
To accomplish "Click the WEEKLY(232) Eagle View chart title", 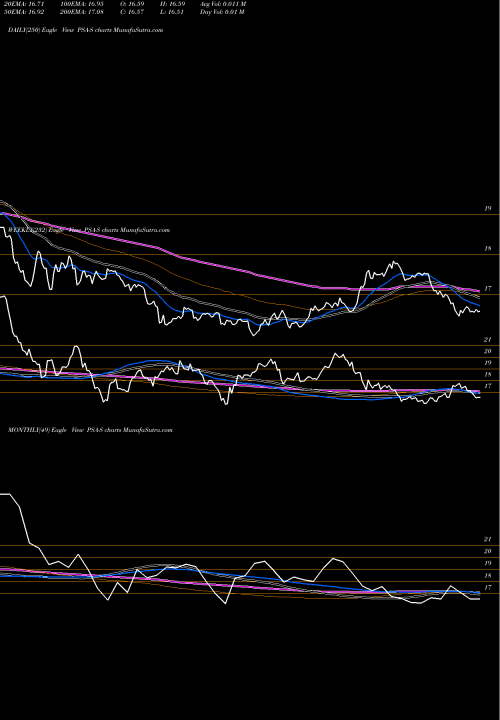I will (89, 230).
